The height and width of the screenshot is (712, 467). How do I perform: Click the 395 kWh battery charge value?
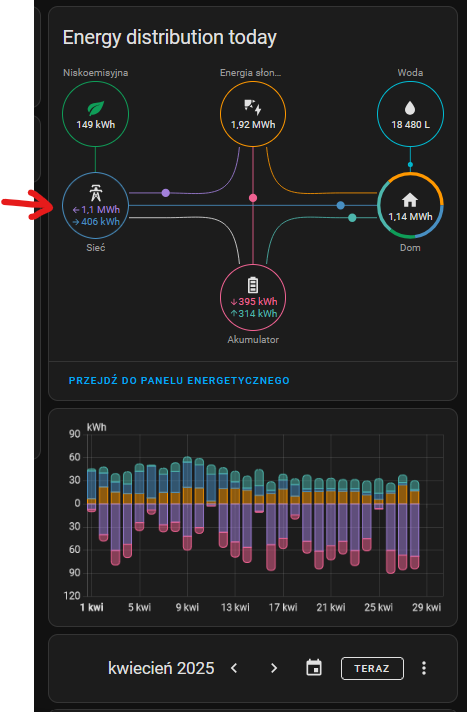[x=253, y=302]
